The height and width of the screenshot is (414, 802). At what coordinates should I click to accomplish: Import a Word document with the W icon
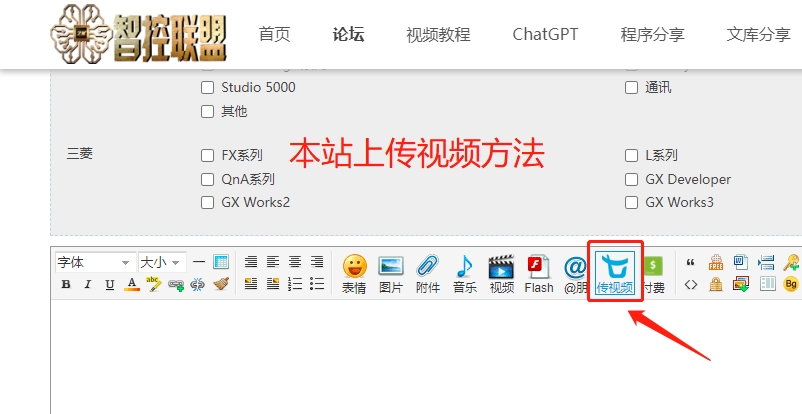[741, 262]
